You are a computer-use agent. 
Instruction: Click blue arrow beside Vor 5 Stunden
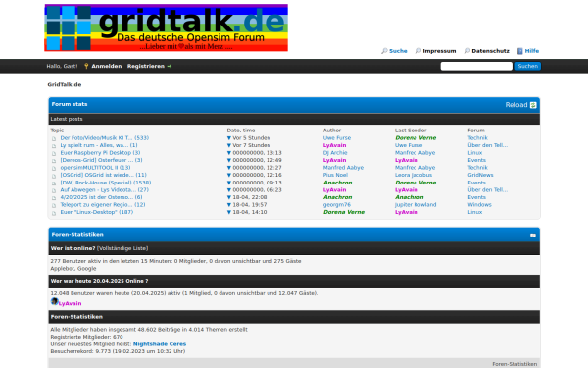229,138
